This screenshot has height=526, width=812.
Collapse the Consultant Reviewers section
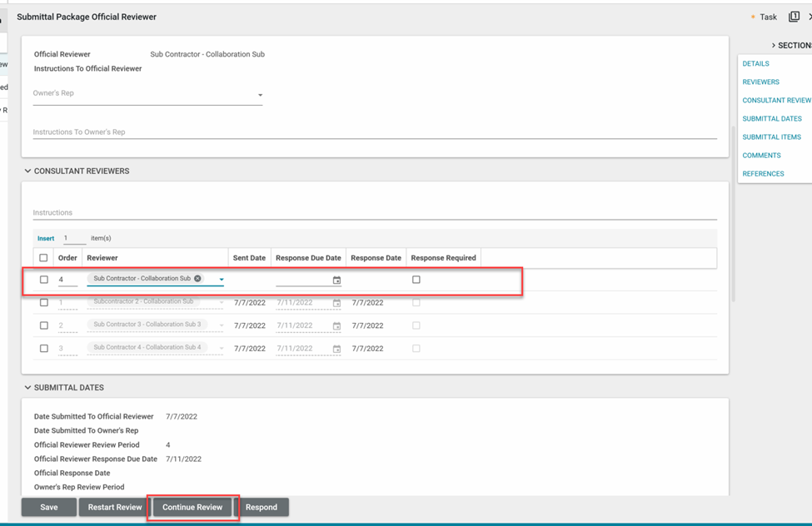27,171
